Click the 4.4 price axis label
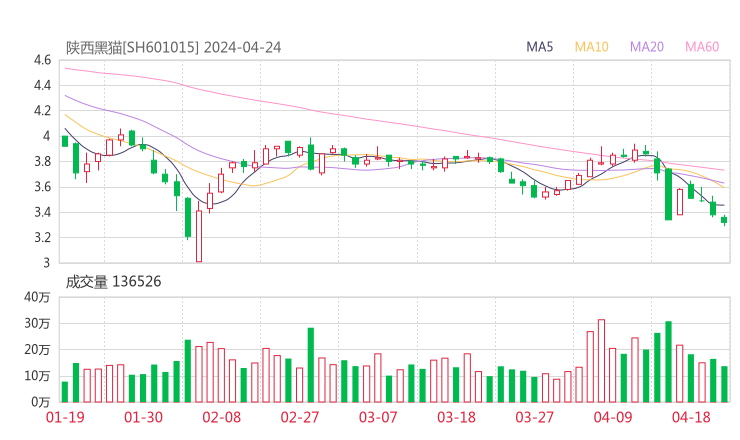Screen dimensions: 740x440 pyautogui.click(x=42, y=85)
